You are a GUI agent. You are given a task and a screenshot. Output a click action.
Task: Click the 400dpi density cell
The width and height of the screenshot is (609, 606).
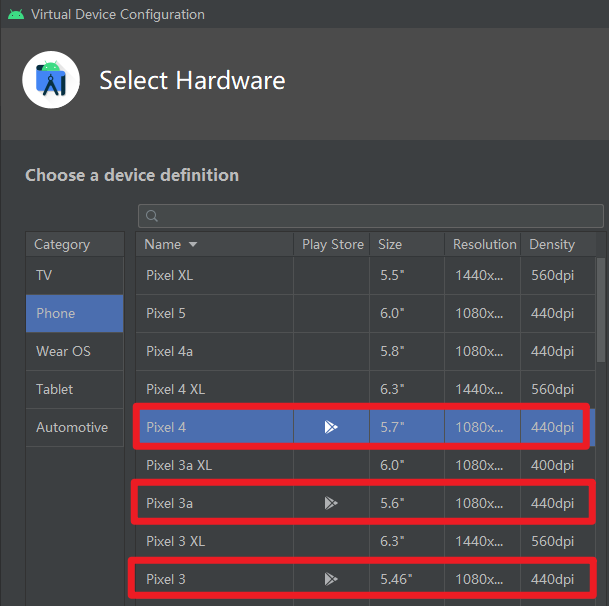click(x=558, y=465)
